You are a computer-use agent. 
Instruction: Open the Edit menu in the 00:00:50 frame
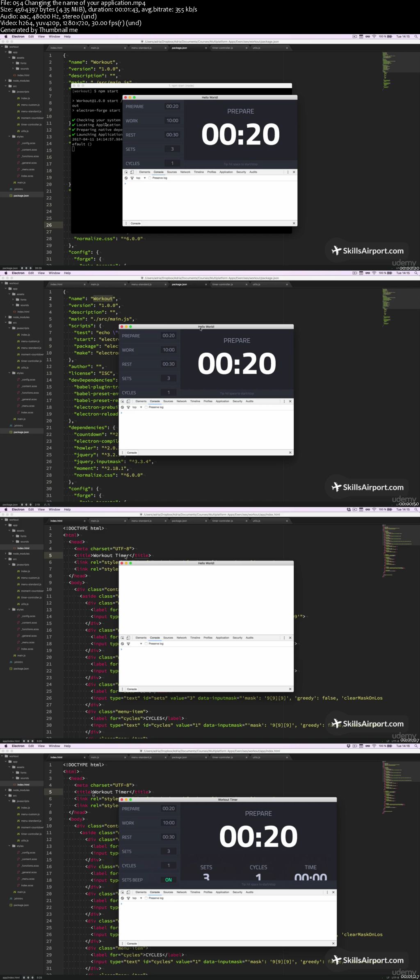[x=31, y=273]
